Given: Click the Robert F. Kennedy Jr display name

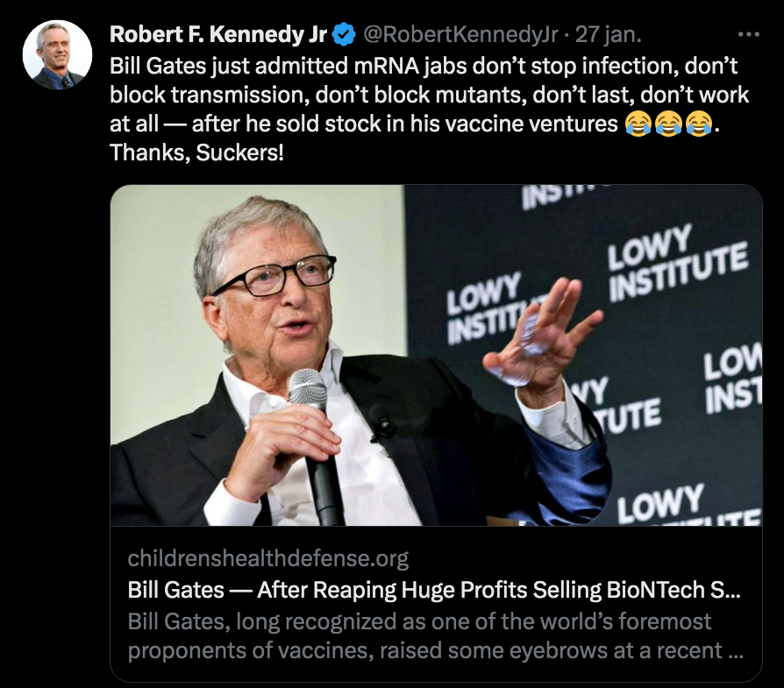Looking at the screenshot, I should [x=218, y=34].
